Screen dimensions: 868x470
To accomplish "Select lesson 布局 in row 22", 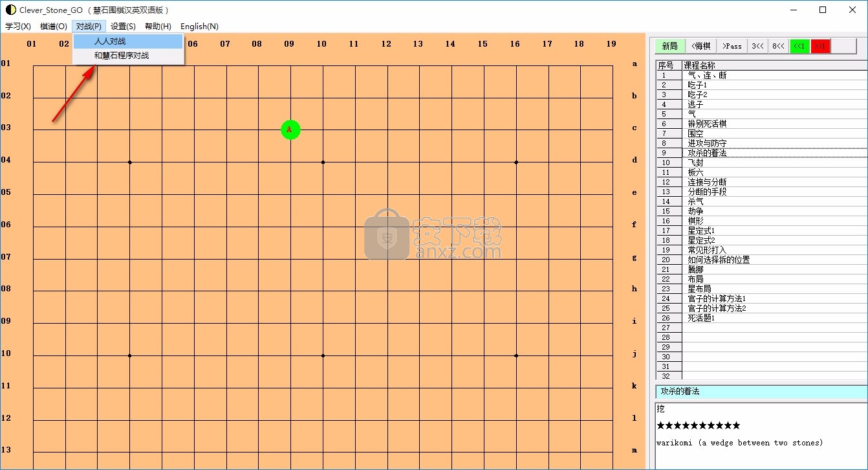I will [x=774, y=279].
